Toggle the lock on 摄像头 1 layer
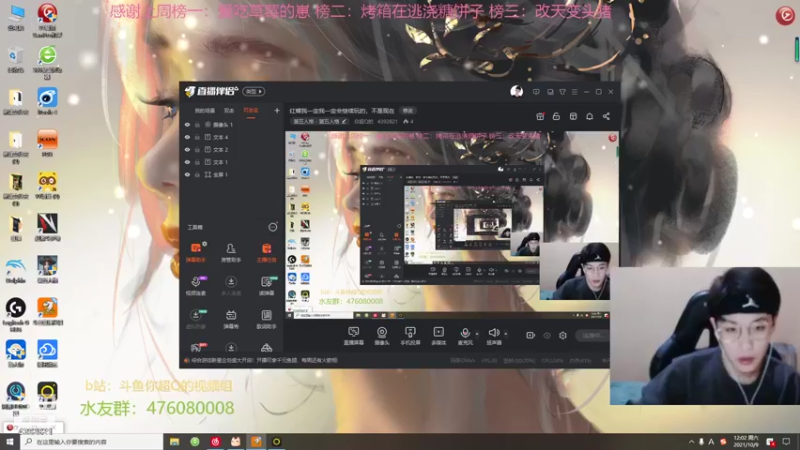This screenshot has height=450, width=800. 197,124
